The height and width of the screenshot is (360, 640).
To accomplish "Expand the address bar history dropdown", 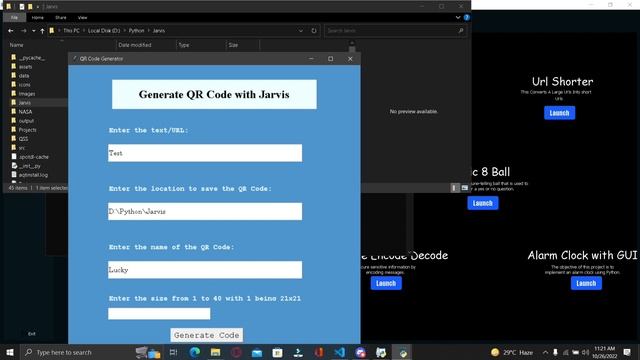I will [301, 31].
